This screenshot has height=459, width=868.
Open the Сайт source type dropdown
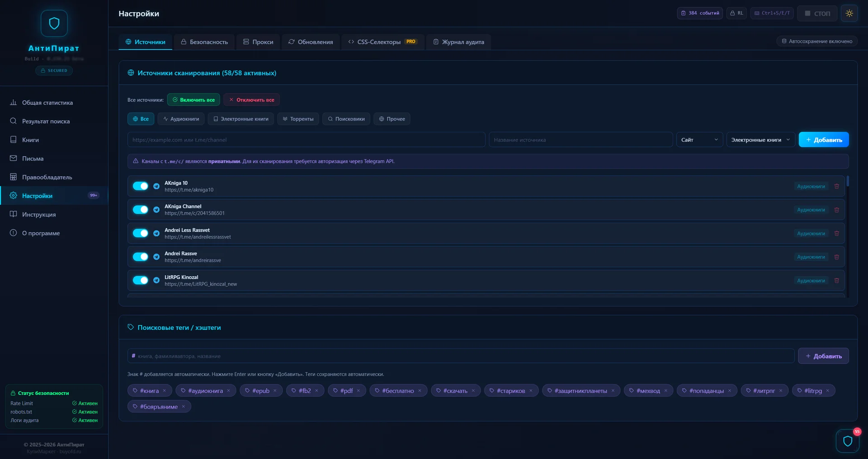pos(699,140)
